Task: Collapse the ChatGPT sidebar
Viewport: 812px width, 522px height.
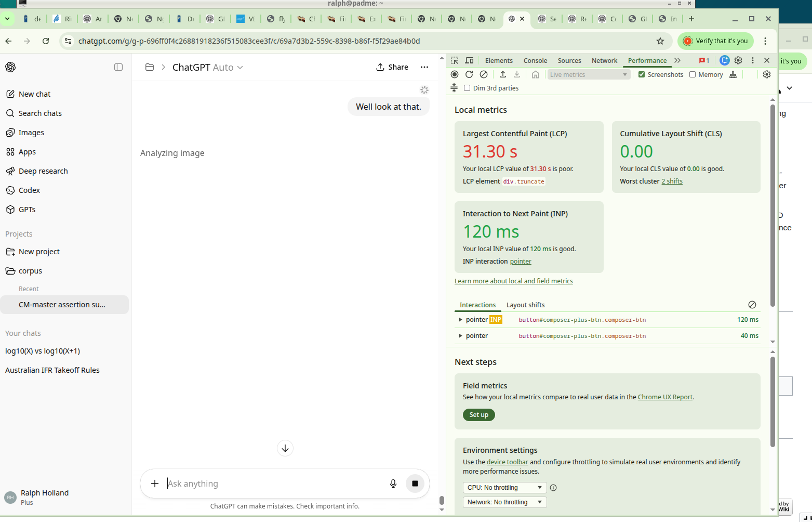Action: (x=118, y=67)
